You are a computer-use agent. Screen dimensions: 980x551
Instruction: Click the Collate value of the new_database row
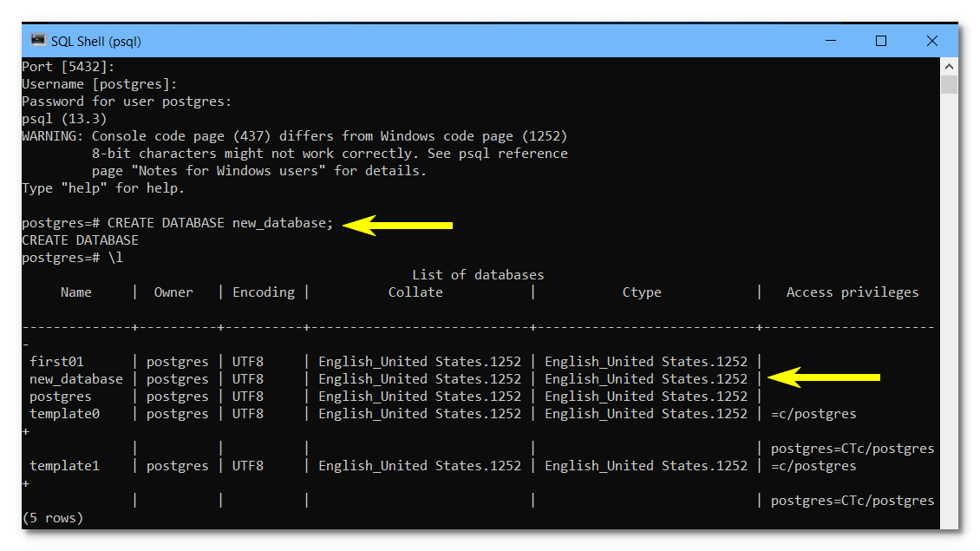tap(420, 379)
